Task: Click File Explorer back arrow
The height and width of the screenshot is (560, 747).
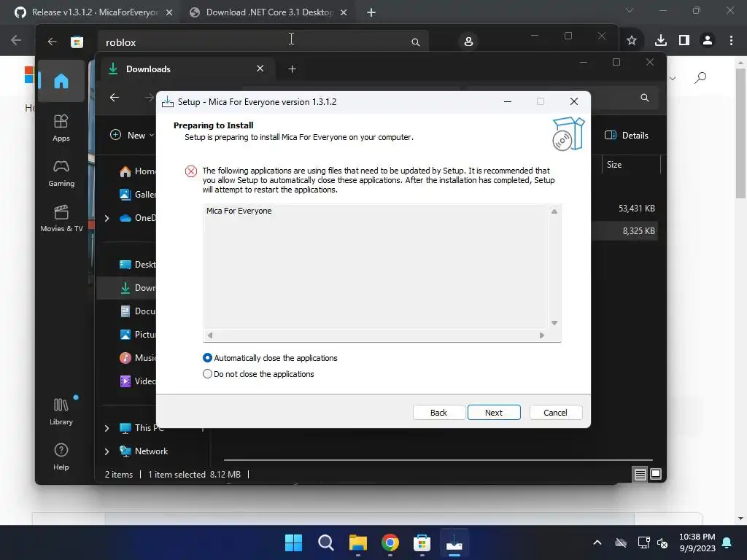Action: pyautogui.click(x=115, y=98)
